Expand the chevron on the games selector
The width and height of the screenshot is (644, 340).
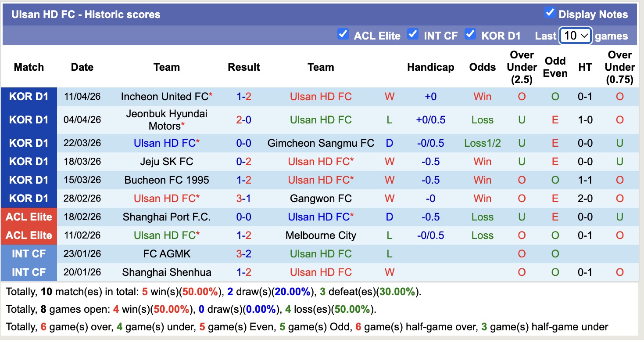[x=584, y=35]
